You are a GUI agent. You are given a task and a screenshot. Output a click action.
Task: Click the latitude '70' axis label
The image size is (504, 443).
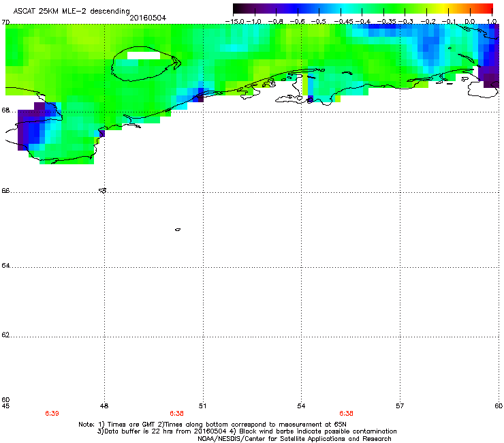(x=5, y=22)
